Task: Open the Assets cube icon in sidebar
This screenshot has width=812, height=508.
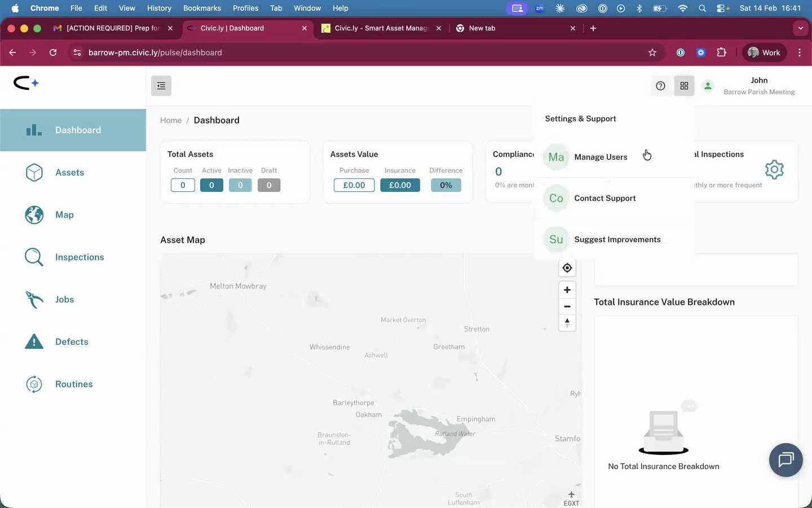Action: 34,173
